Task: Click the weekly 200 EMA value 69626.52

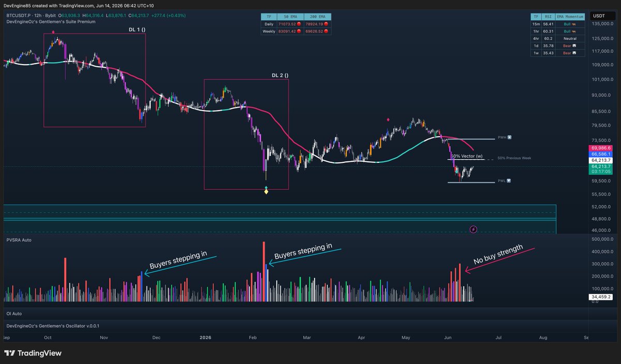Action: [313, 31]
